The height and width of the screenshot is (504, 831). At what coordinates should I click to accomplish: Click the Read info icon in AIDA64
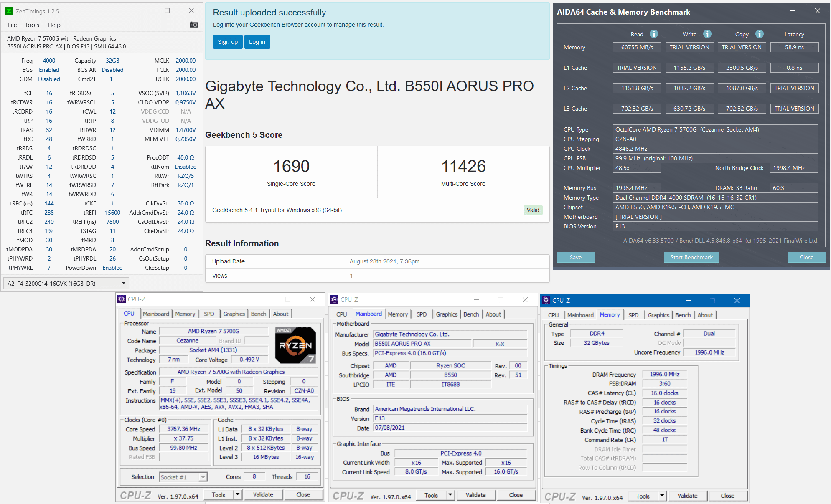pos(654,34)
